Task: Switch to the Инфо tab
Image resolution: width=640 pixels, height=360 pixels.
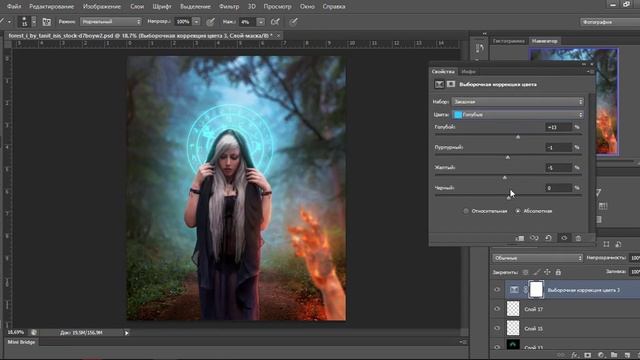Action: [x=469, y=71]
